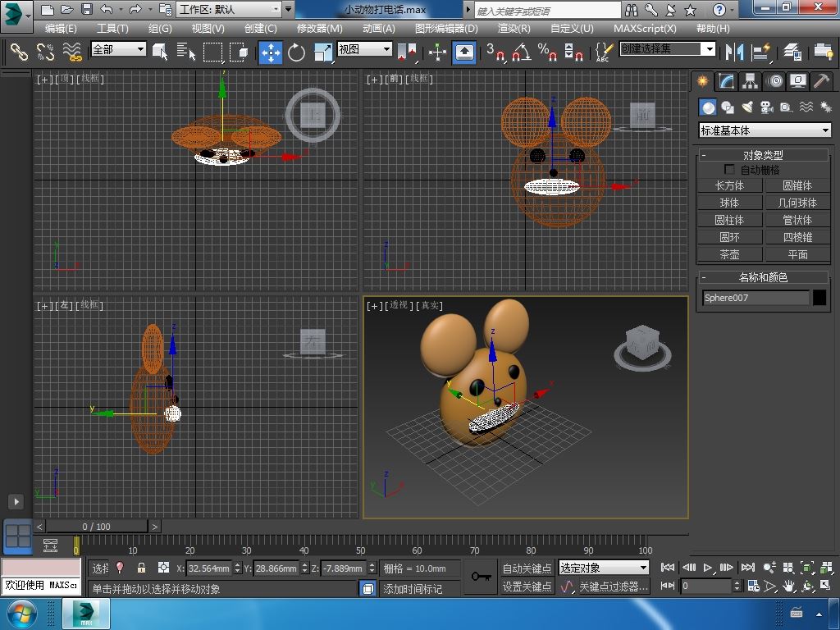Switch to the Motion panel tab

774,81
